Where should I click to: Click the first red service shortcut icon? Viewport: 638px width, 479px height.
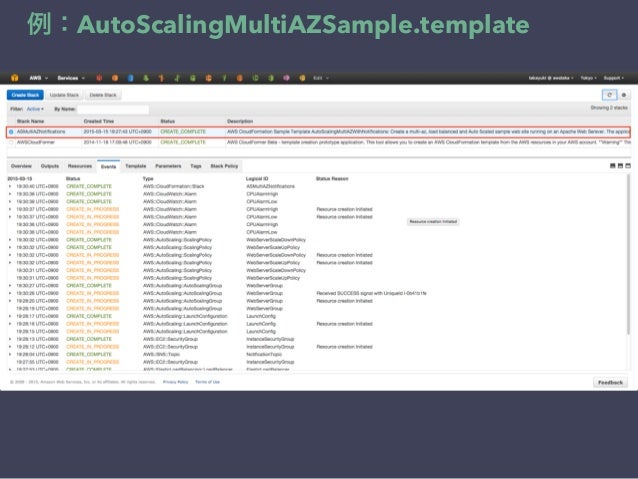click(x=99, y=78)
